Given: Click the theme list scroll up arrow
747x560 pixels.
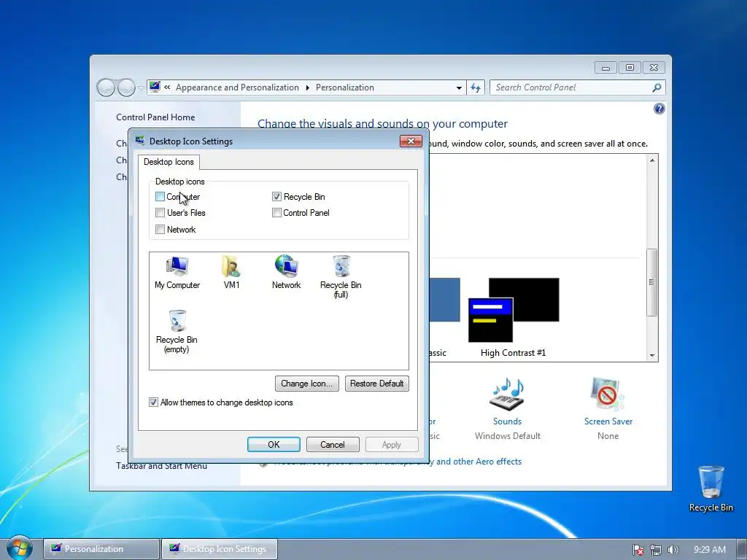Looking at the screenshot, I should 651,160.
